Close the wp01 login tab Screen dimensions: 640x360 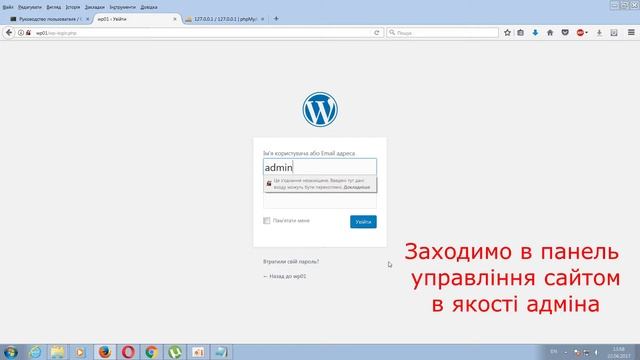point(175,19)
